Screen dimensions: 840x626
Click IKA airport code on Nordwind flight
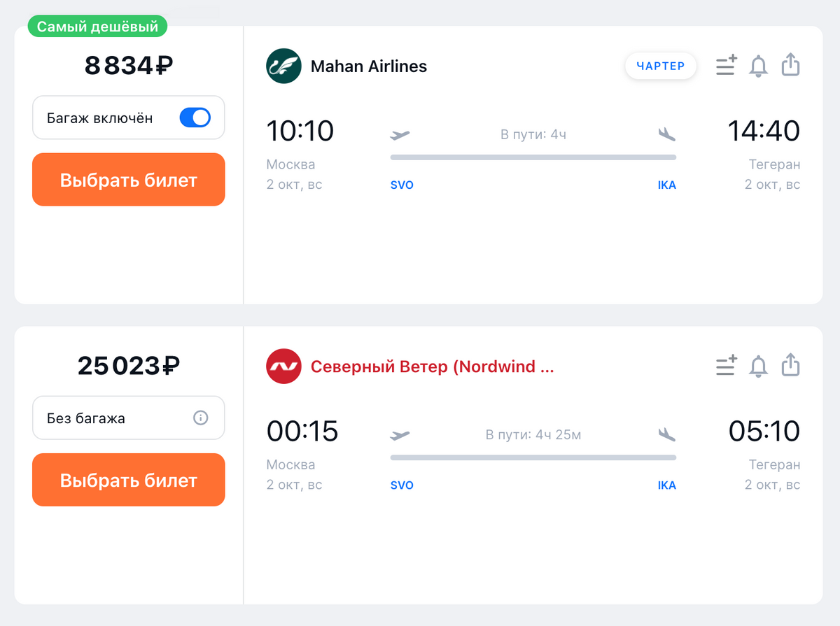[x=667, y=485]
